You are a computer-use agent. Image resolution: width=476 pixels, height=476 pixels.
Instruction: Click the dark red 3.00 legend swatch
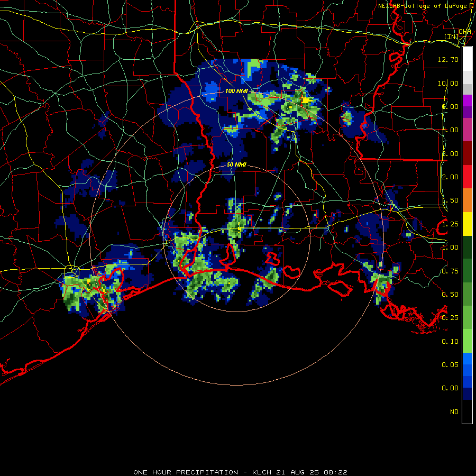[467, 153]
